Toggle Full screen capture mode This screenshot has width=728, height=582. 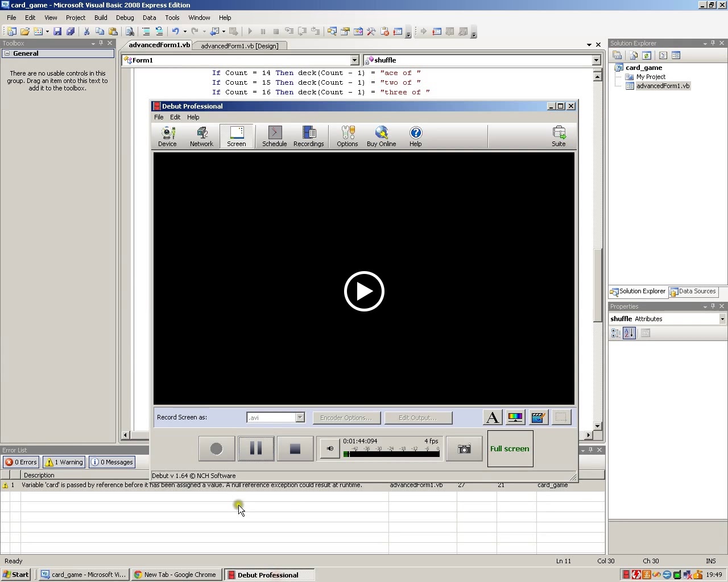click(510, 449)
